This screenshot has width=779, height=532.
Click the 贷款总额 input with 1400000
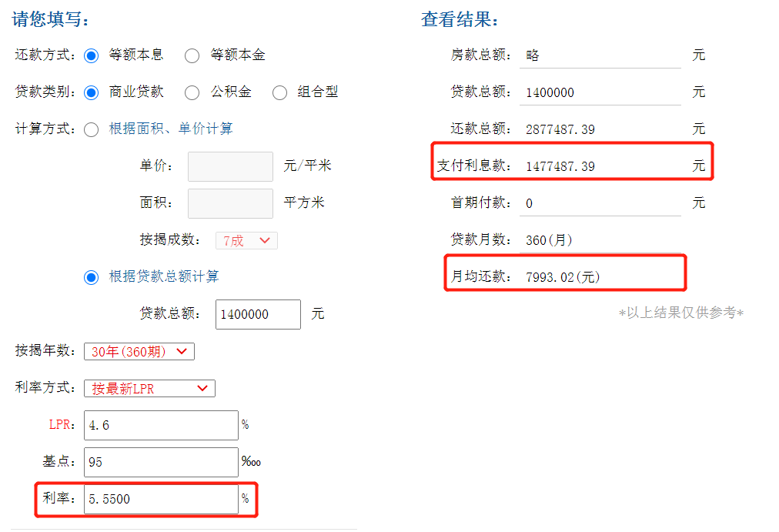(259, 314)
